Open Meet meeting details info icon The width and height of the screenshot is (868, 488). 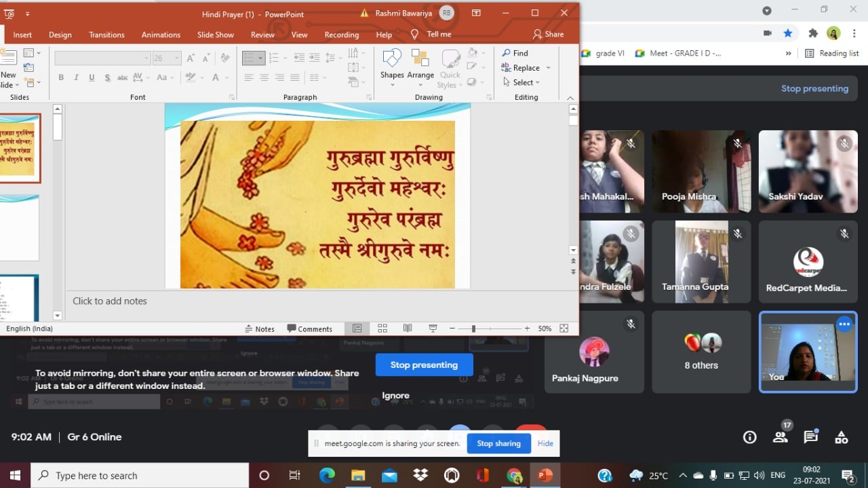pyautogui.click(x=749, y=437)
